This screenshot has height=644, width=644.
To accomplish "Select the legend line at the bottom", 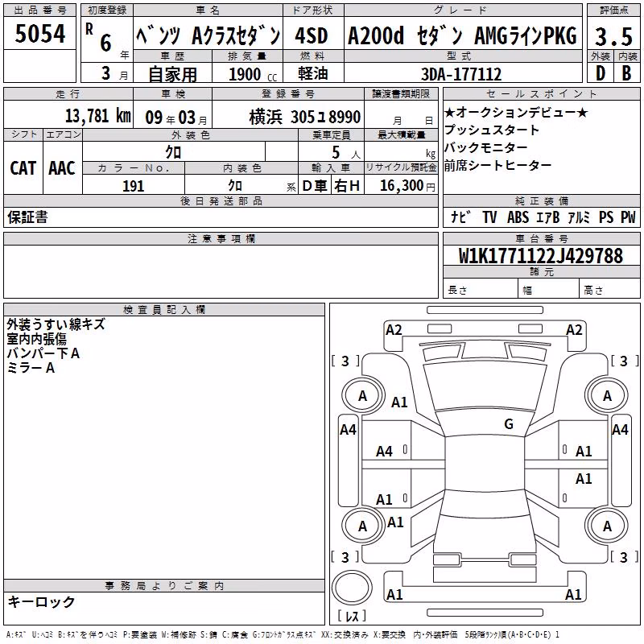I will coord(283,634).
